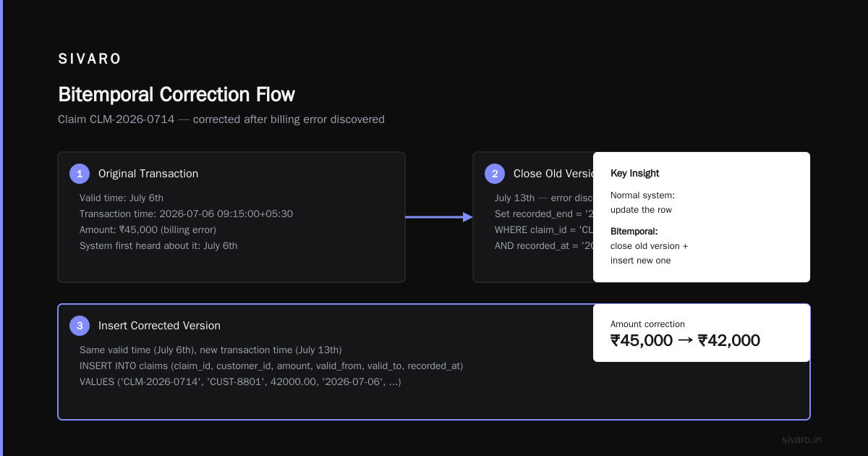Click the step 2 number badge
The height and width of the screenshot is (456, 868).
(x=495, y=174)
